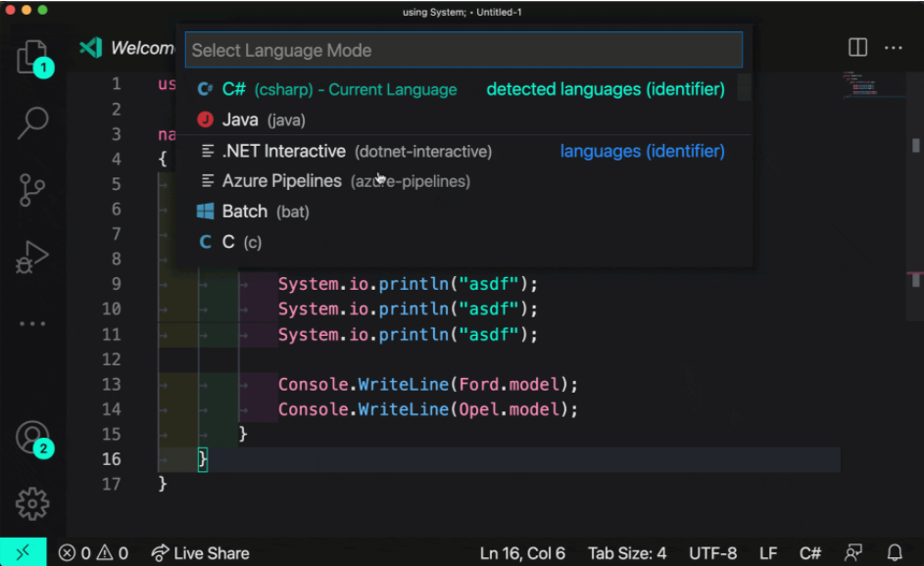
Task: Click the Java language icon
Action: point(205,119)
